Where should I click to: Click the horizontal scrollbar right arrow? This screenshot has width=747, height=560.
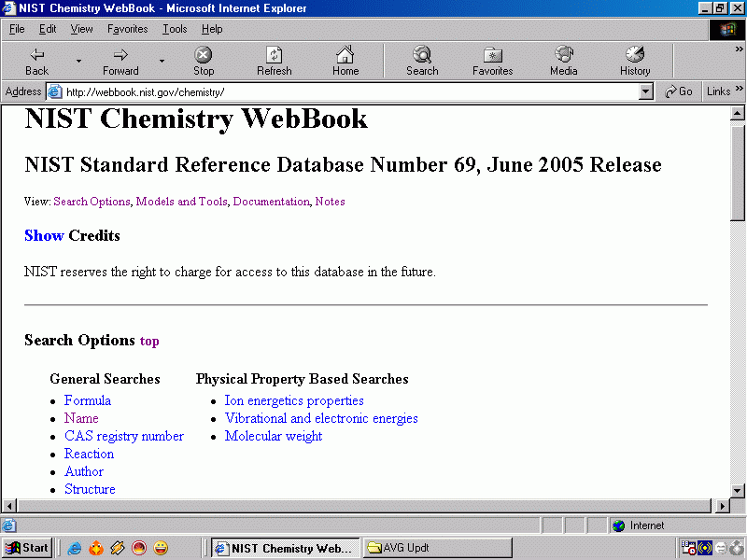click(722, 506)
